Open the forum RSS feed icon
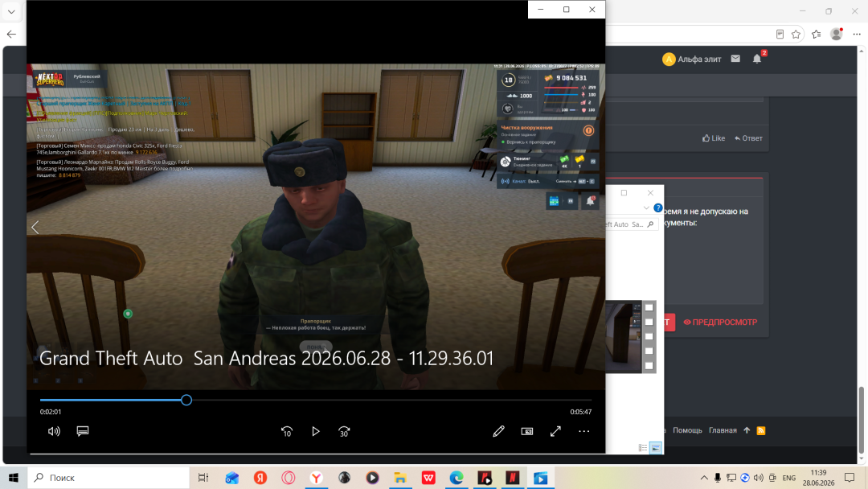This screenshot has width=868, height=489. point(761,430)
